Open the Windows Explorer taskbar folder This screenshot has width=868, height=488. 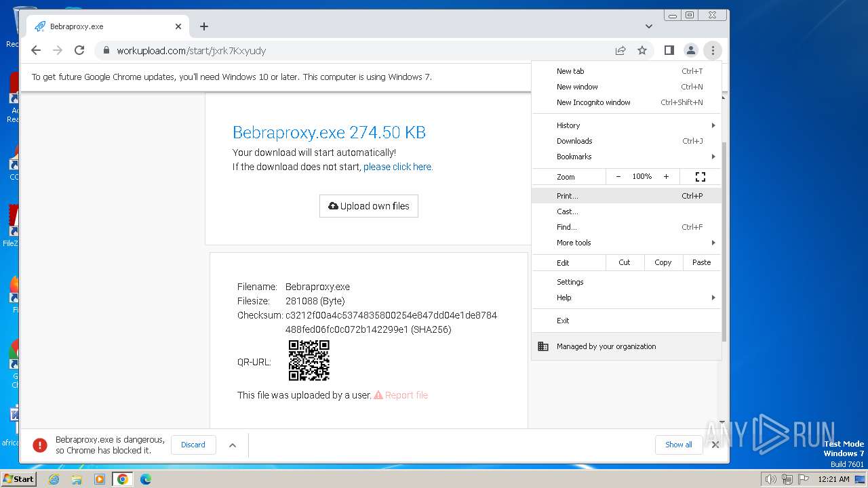77,479
